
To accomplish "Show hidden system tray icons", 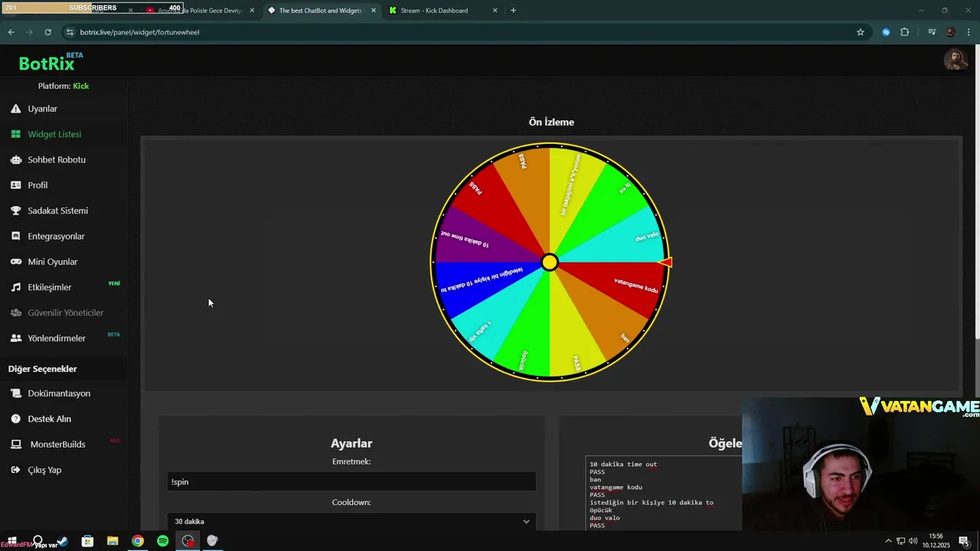I will click(888, 541).
